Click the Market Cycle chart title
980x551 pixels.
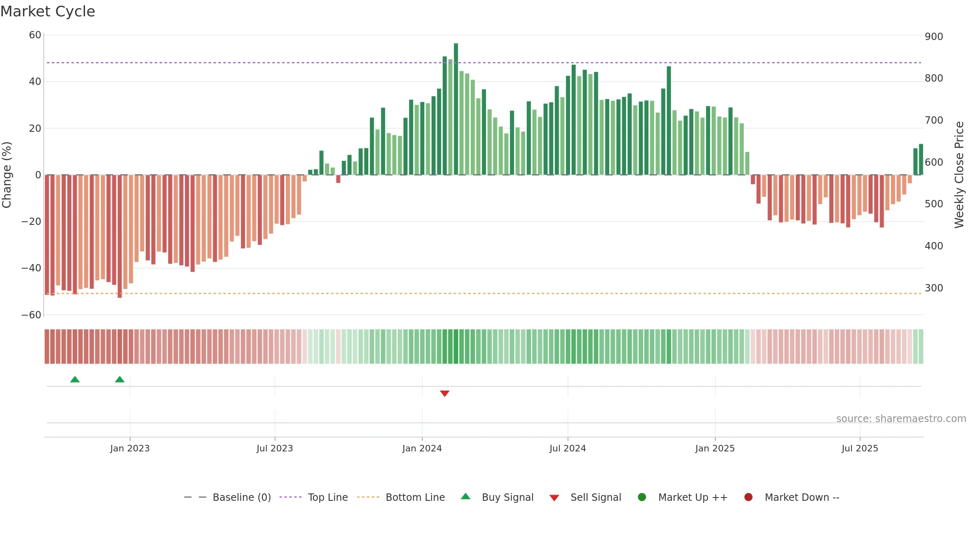pyautogui.click(x=48, y=11)
